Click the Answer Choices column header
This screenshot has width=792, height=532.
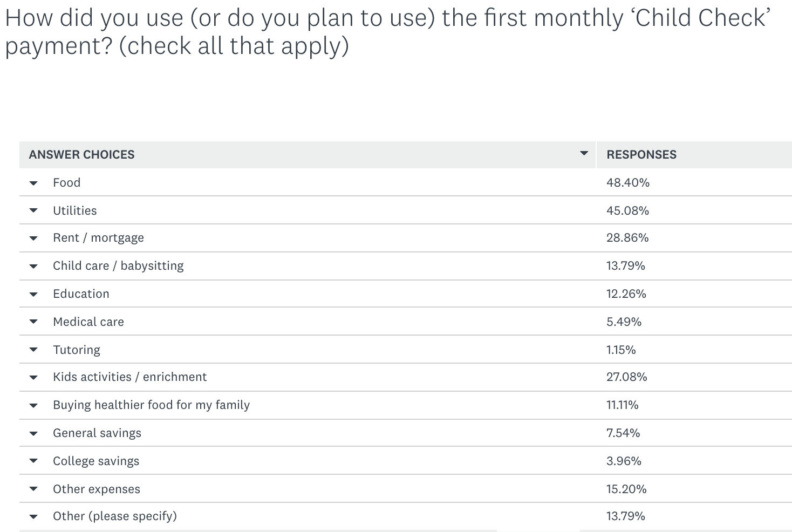tap(82, 154)
